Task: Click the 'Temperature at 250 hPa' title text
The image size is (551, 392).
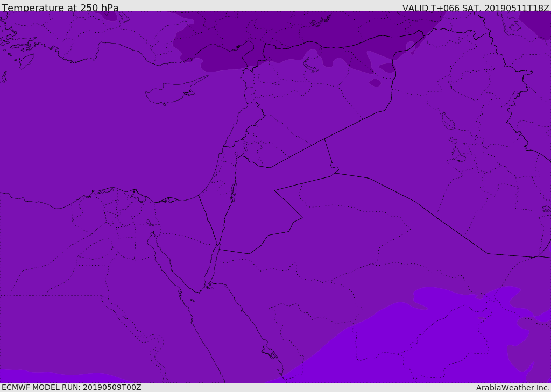Action: 60,8
